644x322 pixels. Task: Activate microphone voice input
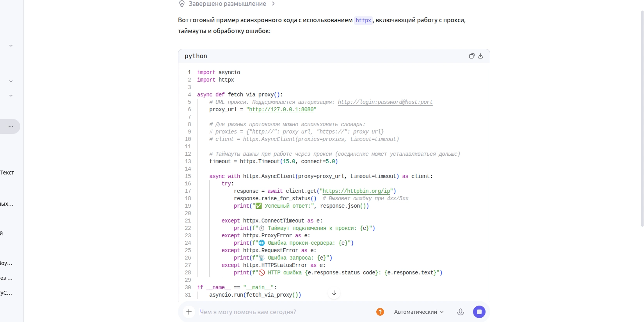(461, 312)
